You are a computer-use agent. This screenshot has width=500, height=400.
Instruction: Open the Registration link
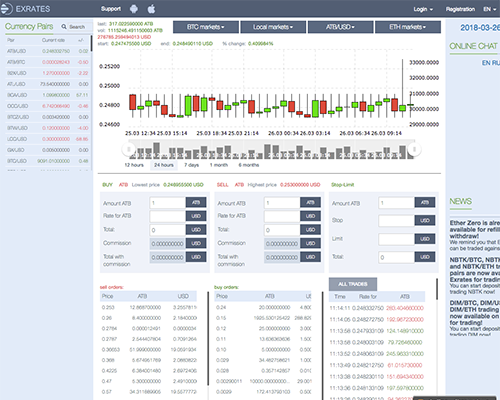click(x=460, y=9)
